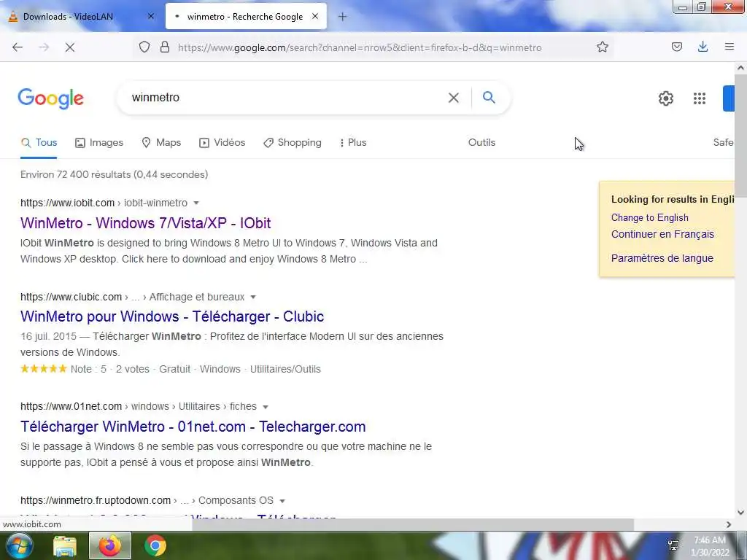747x560 pixels.
Task: Click Change to English link
Action: tap(649, 217)
